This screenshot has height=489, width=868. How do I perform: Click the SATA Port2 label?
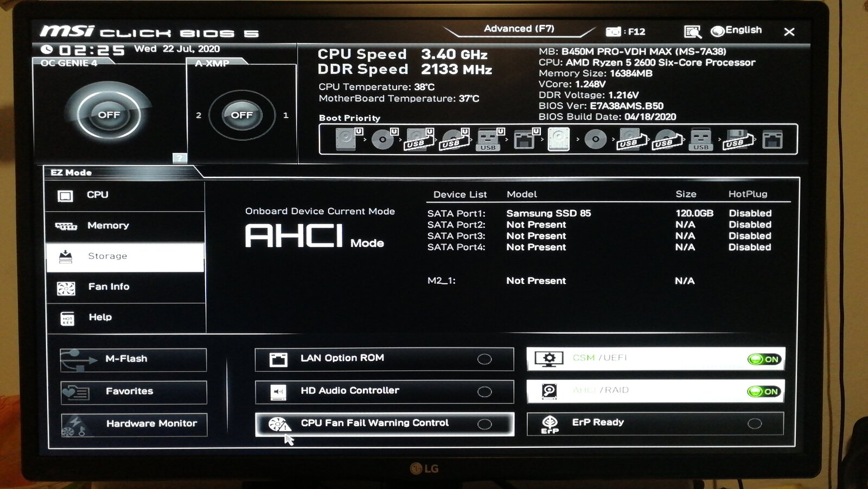click(456, 225)
